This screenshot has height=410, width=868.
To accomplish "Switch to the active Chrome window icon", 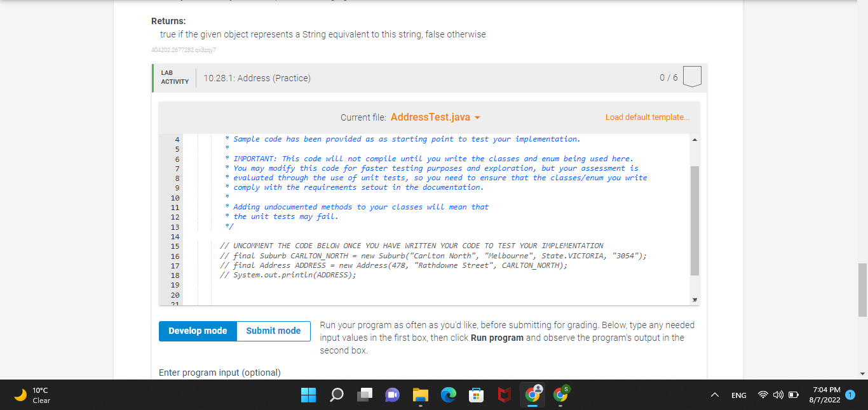I will [532, 394].
